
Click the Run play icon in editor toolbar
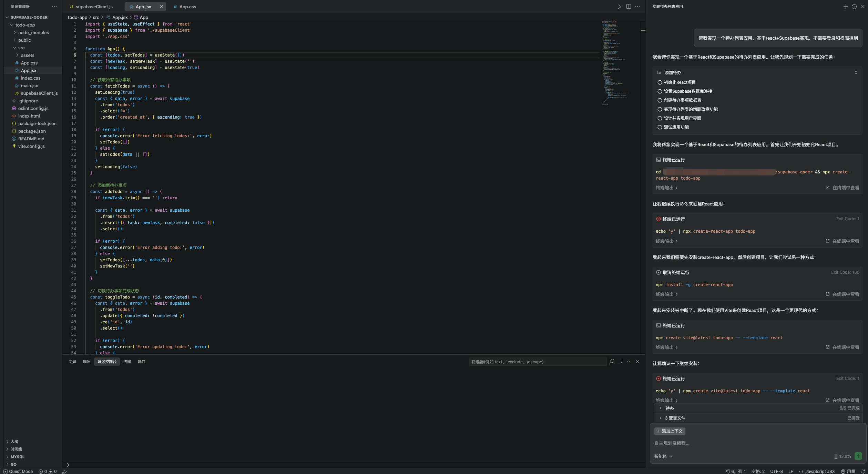pyautogui.click(x=619, y=7)
